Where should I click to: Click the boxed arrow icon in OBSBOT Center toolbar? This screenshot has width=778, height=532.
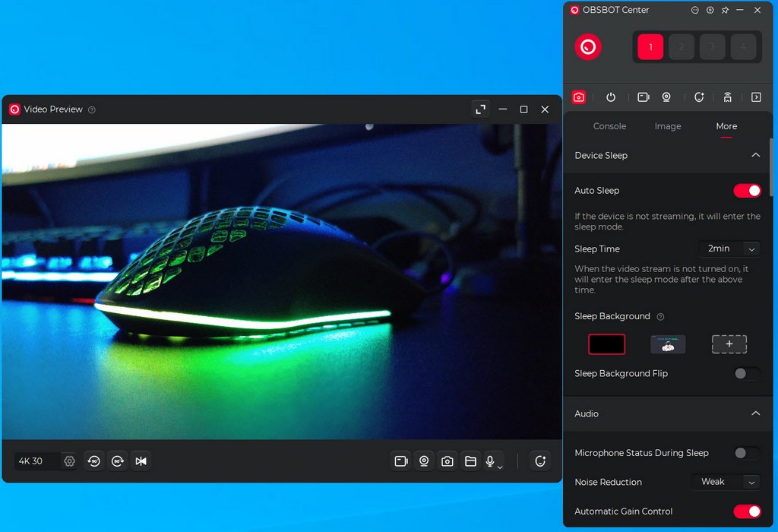coord(756,97)
